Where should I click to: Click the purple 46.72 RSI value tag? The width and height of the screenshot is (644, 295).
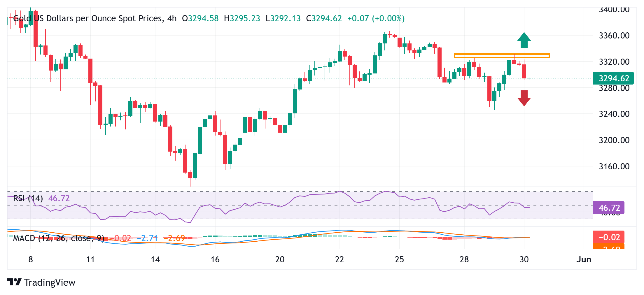point(609,208)
